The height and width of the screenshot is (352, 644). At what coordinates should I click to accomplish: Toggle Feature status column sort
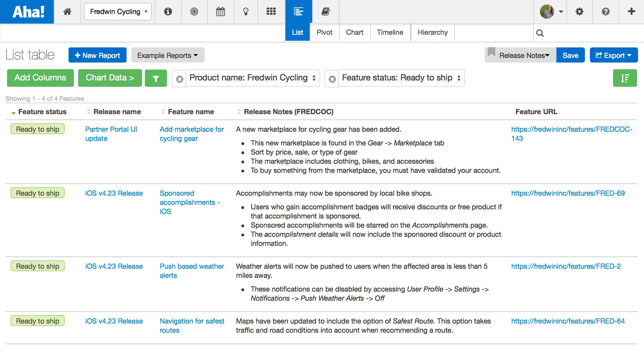click(x=39, y=112)
